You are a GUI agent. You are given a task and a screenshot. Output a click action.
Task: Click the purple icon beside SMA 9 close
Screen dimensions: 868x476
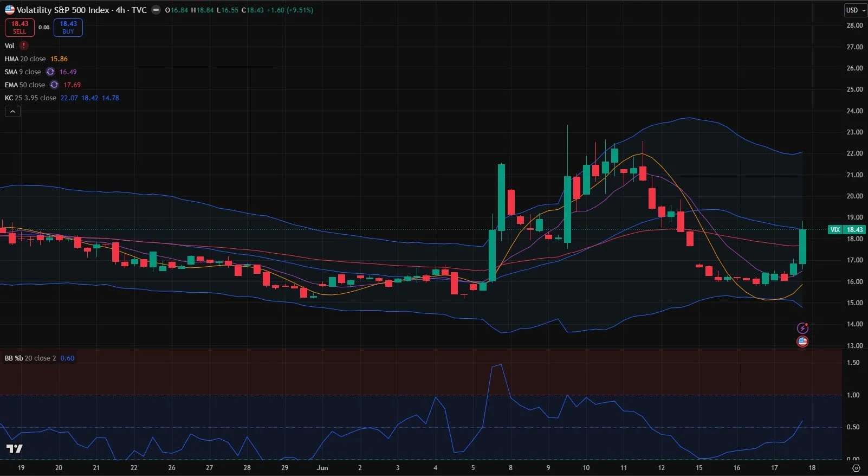click(50, 72)
